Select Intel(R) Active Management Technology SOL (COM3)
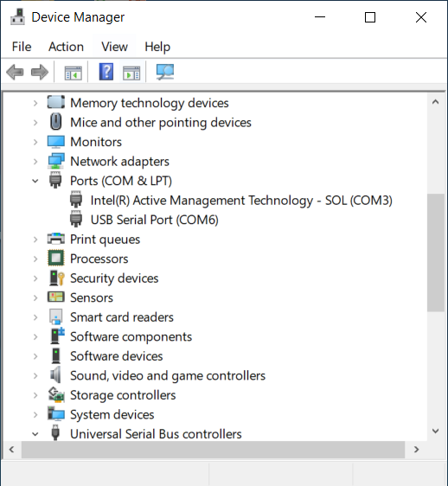The height and width of the screenshot is (486, 448). tap(241, 201)
